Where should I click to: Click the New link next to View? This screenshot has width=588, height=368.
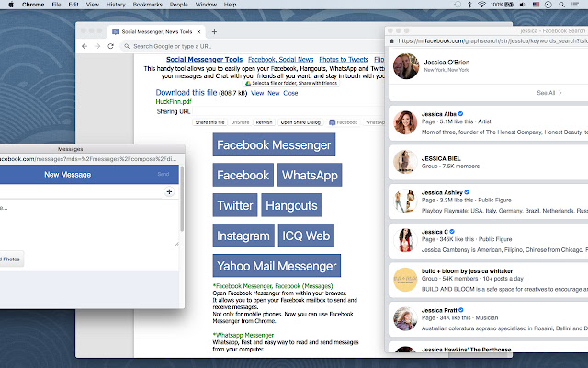coord(274,93)
